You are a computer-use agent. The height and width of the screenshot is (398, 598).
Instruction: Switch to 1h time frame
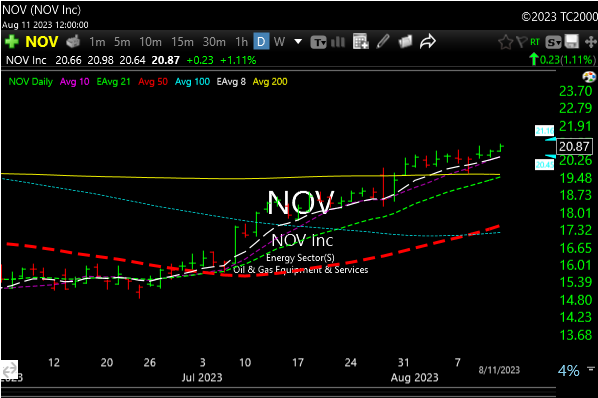pyautogui.click(x=241, y=42)
